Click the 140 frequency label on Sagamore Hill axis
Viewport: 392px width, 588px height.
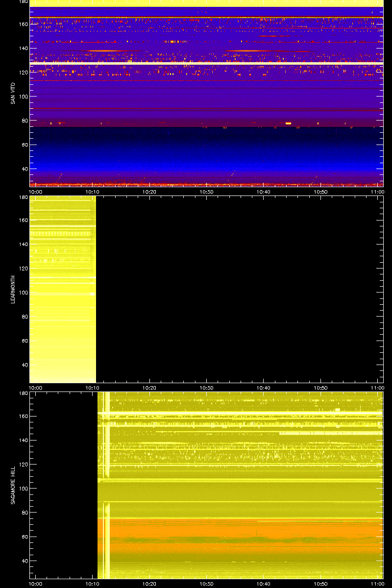pos(23,440)
